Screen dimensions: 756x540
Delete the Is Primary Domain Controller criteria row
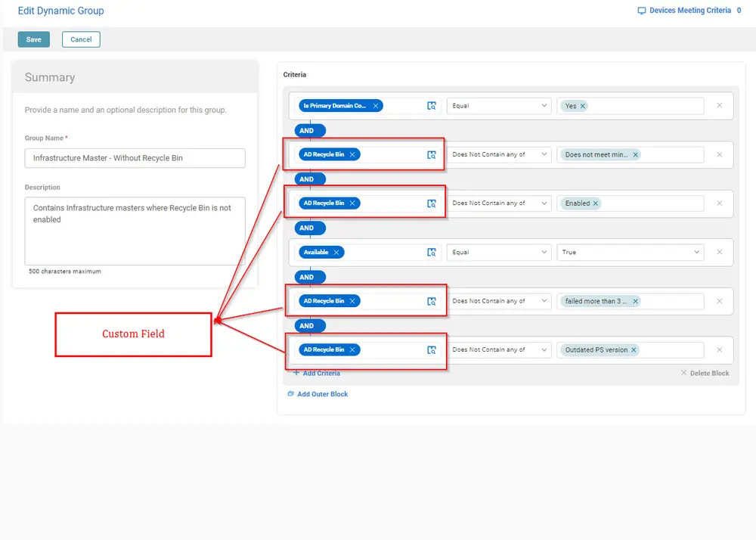pyautogui.click(x=720, y=105)
